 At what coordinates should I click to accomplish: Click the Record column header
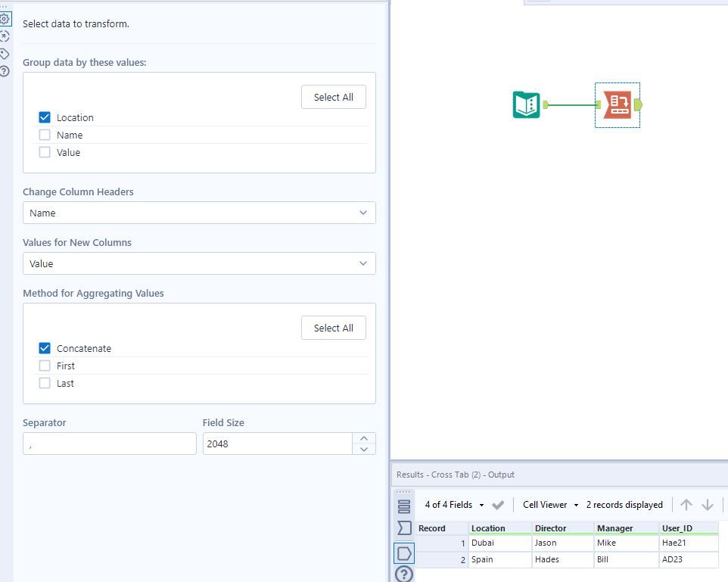(441, 528)
